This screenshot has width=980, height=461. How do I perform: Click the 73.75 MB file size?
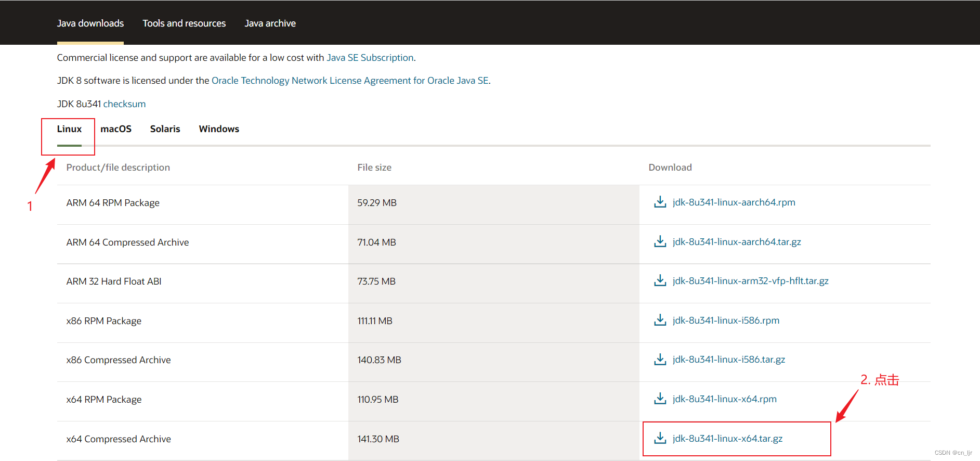pyautogui.click(x=376, y=281)
